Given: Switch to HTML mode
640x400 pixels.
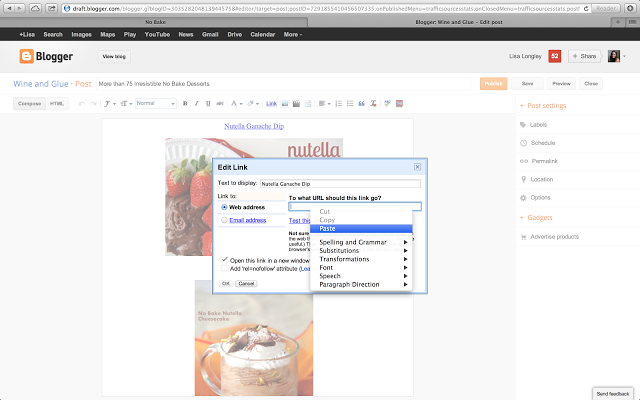Looking at the screenshot, I should [x=57, y=104].
